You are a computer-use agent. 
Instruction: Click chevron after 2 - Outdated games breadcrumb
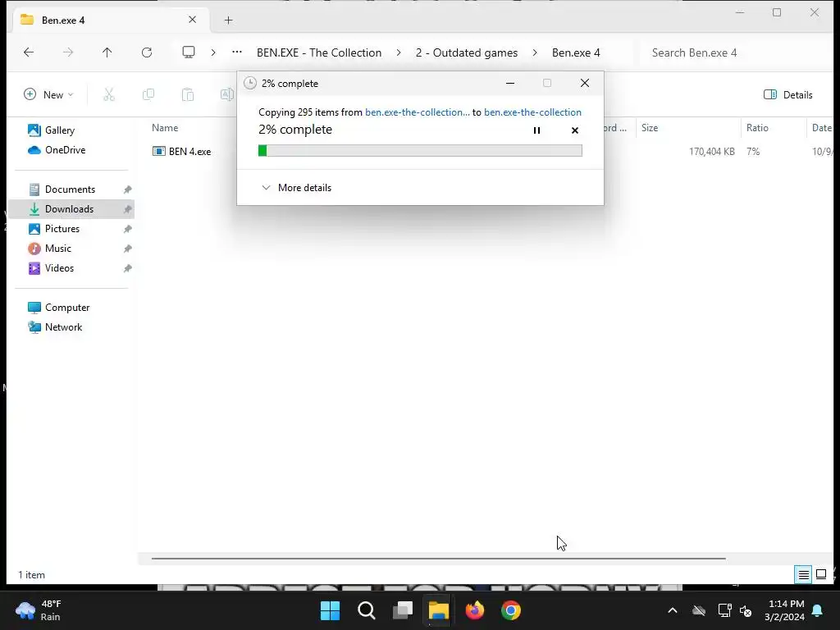[535, 52]
